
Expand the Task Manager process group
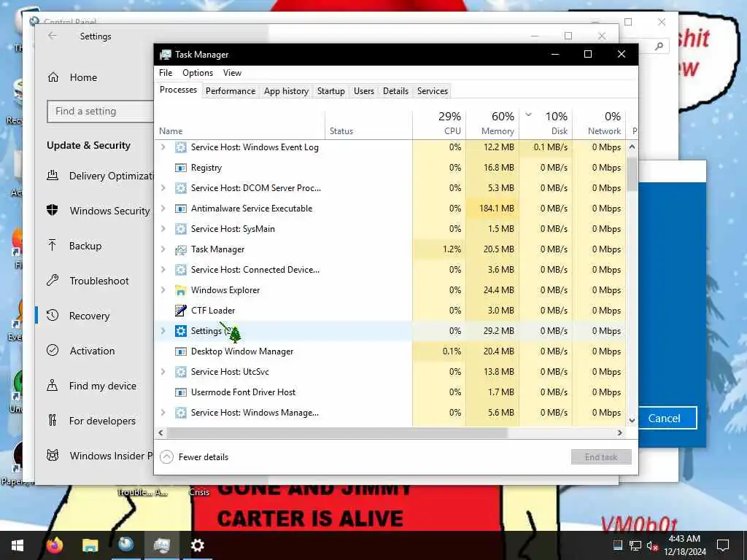(163, 249)
